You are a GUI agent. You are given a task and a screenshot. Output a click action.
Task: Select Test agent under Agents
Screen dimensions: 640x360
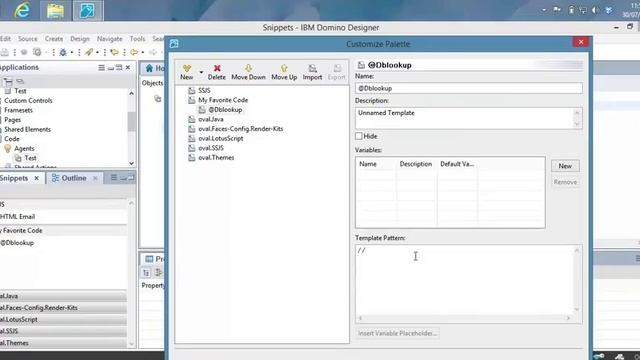pos(30,158)
